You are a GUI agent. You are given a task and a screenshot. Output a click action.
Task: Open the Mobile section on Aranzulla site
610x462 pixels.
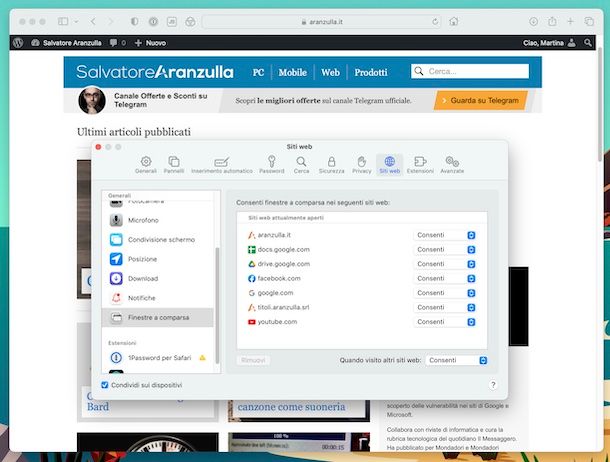coord(293,72)
